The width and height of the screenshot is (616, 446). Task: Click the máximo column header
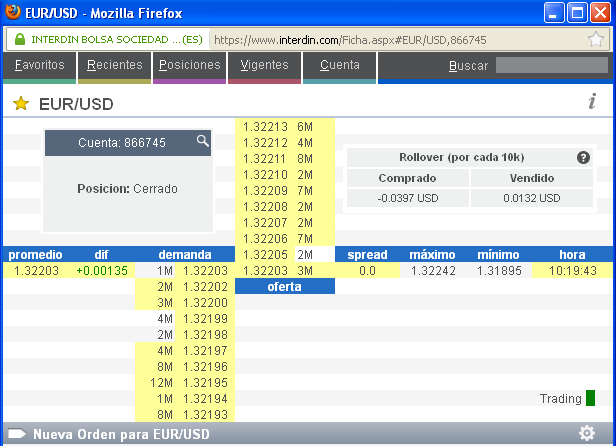(x=432, y=255)
